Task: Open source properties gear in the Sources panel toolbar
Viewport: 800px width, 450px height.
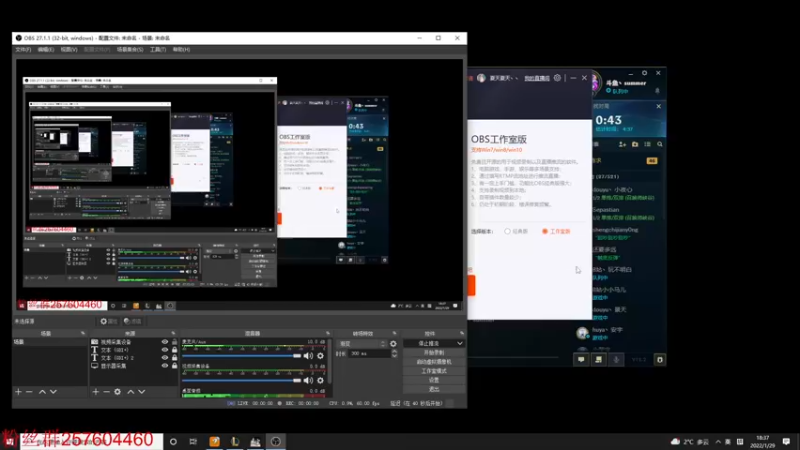Action: pos(117,392)
